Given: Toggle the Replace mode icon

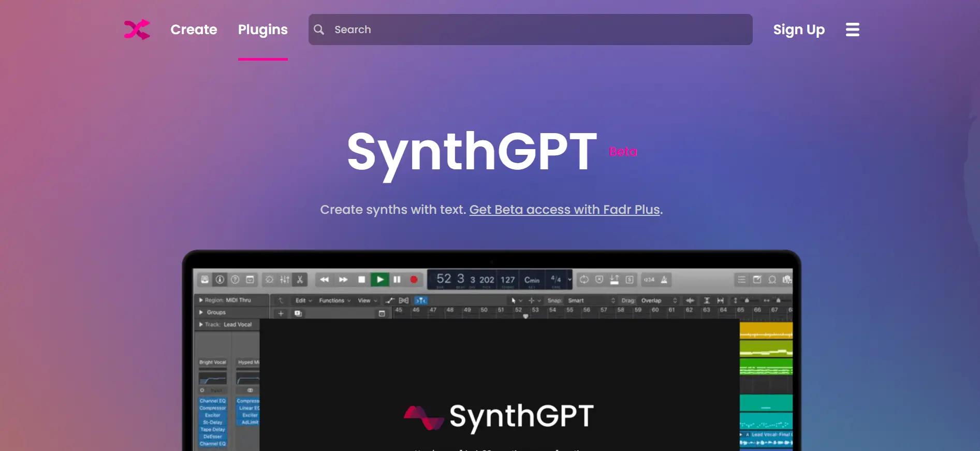Looking at the screenshot, I should [599, 280].
